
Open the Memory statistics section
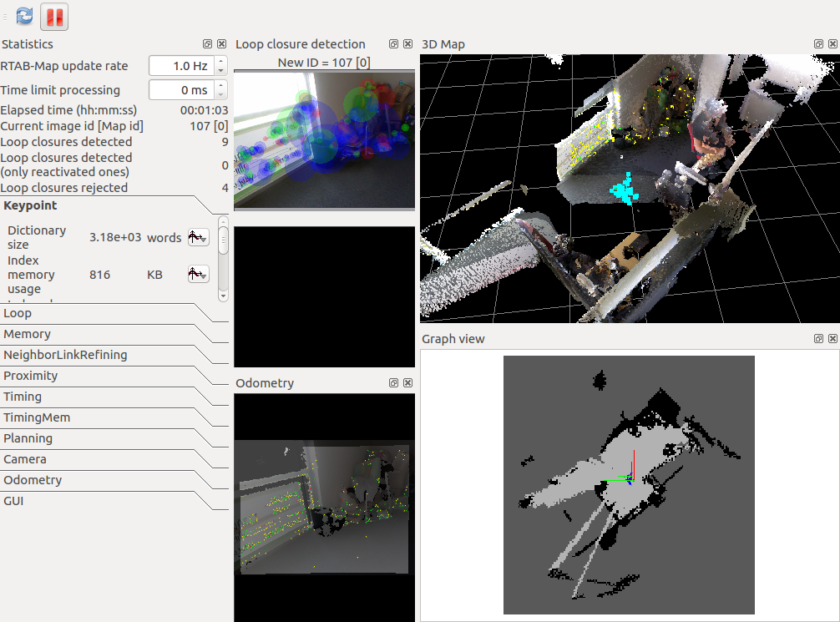click(27, 334)
